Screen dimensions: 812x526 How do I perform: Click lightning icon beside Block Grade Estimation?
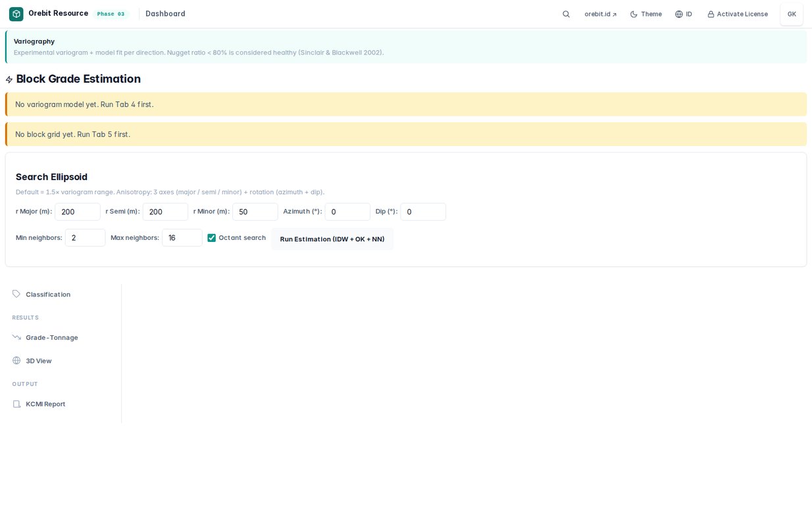[9, 80]
